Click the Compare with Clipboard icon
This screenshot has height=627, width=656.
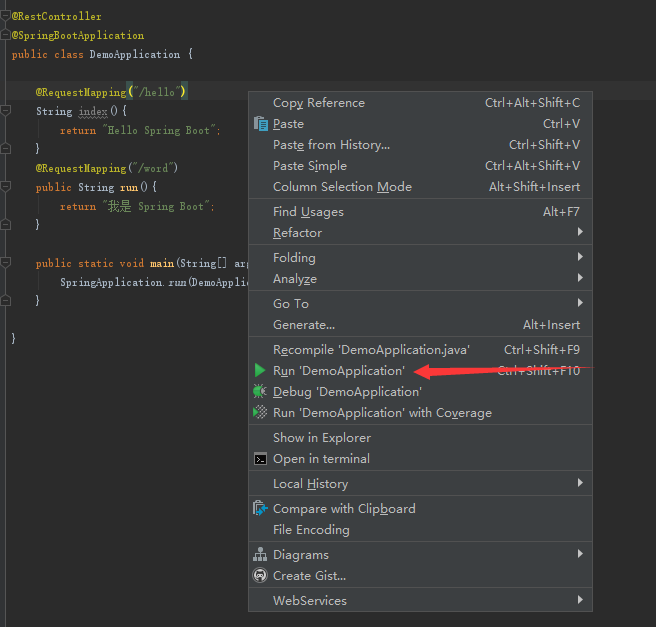coord(261,509)
